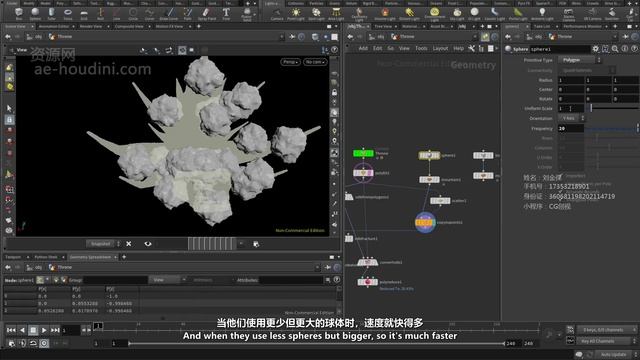Select the Path shelf tool
640x360 pixels.
pos(187,13)
